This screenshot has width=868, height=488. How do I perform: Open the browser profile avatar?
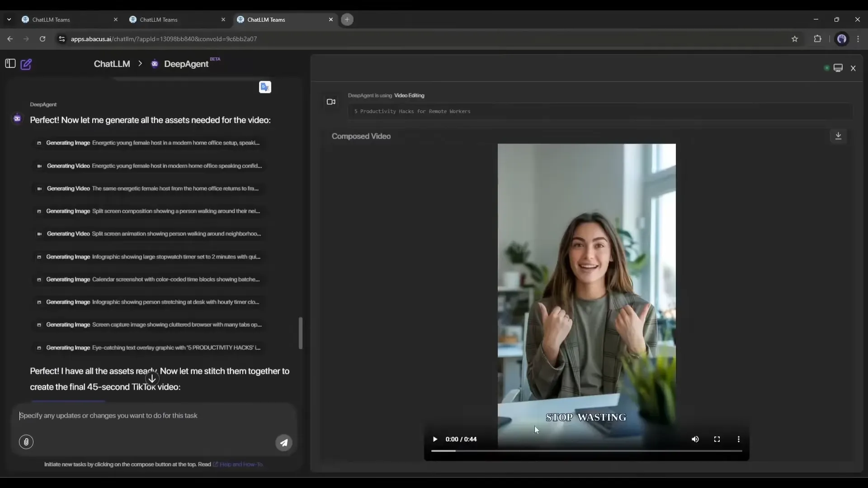[x=842, y=39]
